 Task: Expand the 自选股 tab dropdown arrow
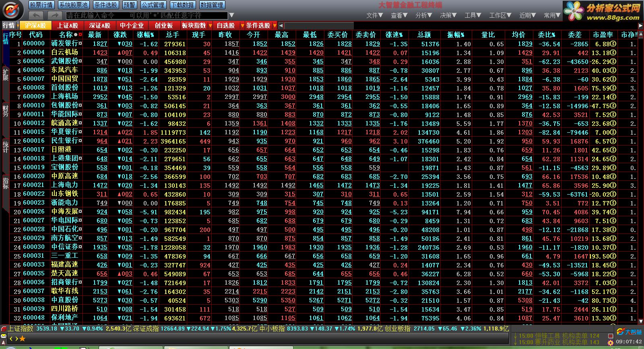coord(242,25)
